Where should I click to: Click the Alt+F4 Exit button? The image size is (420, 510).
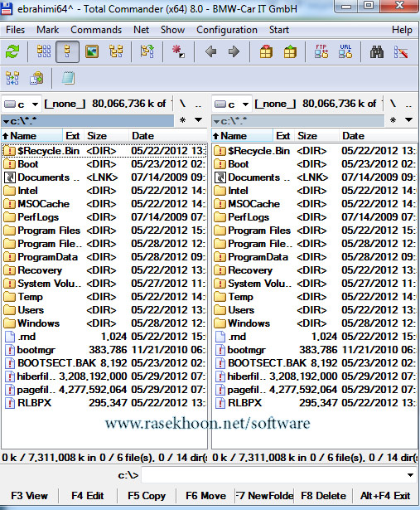pos(385,496)
